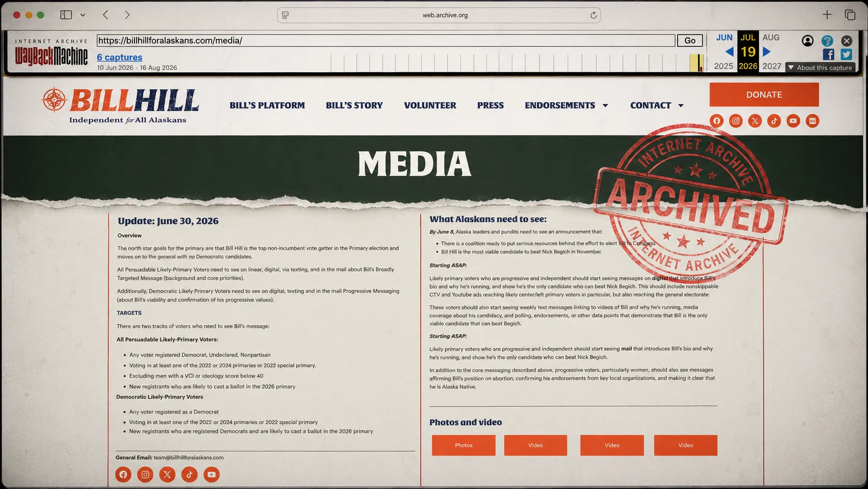Open TikTok icon below the Donate button
Image resolution: width=868 pixels, height=489 pixels.
(774, 121)
